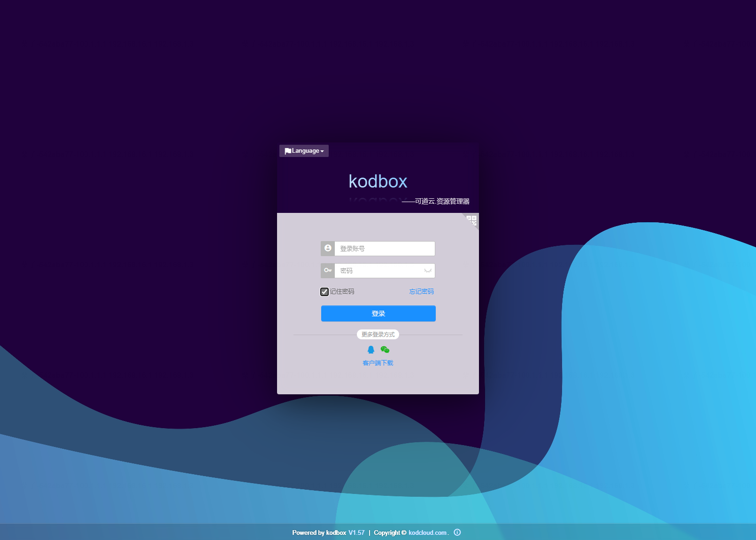Open the Language dropdown
This screenshot has width=756, height=540.
click(304, 150)
